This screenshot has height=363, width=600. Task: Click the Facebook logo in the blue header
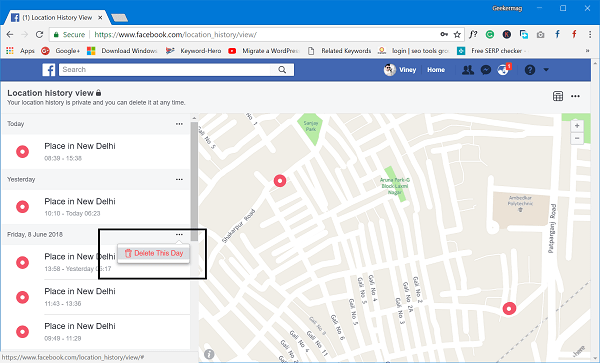[49, 70]
